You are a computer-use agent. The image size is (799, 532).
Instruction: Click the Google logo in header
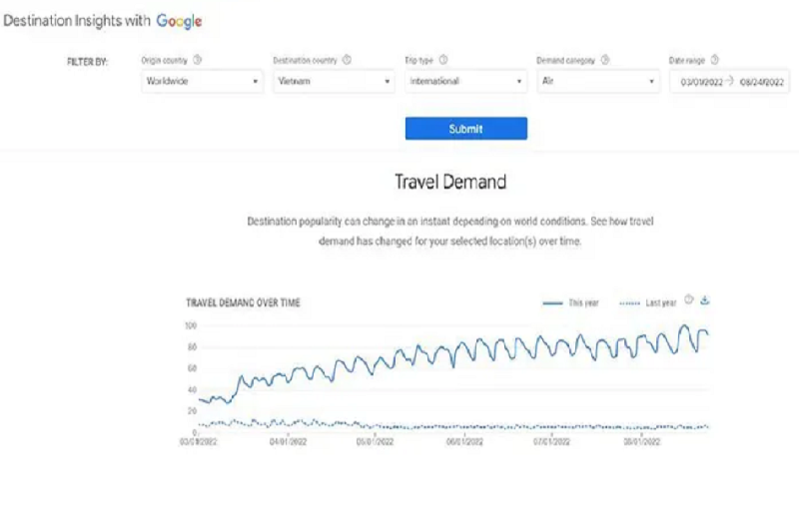pos(179,21)
